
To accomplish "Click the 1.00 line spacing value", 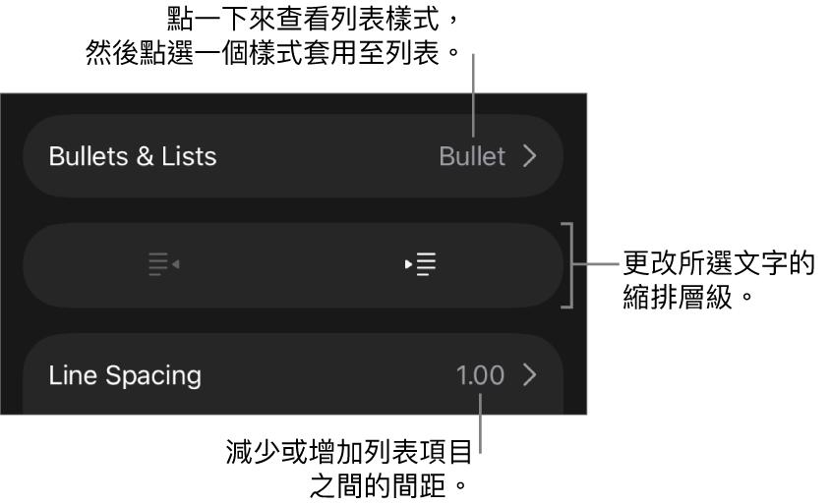I will pyautogui.click(x=480, y=375).
